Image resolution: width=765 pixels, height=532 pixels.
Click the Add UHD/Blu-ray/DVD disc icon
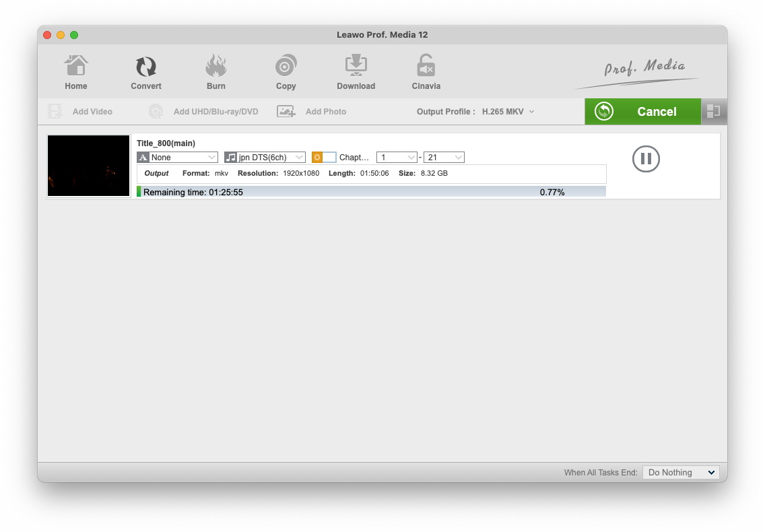tap(156, 111)
